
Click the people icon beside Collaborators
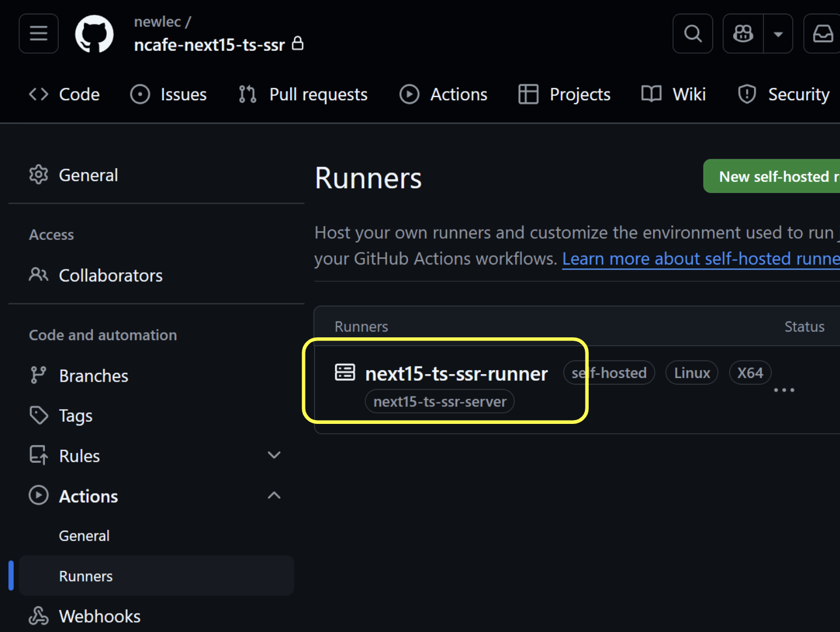pyautogui.click(x=38, y=274)
